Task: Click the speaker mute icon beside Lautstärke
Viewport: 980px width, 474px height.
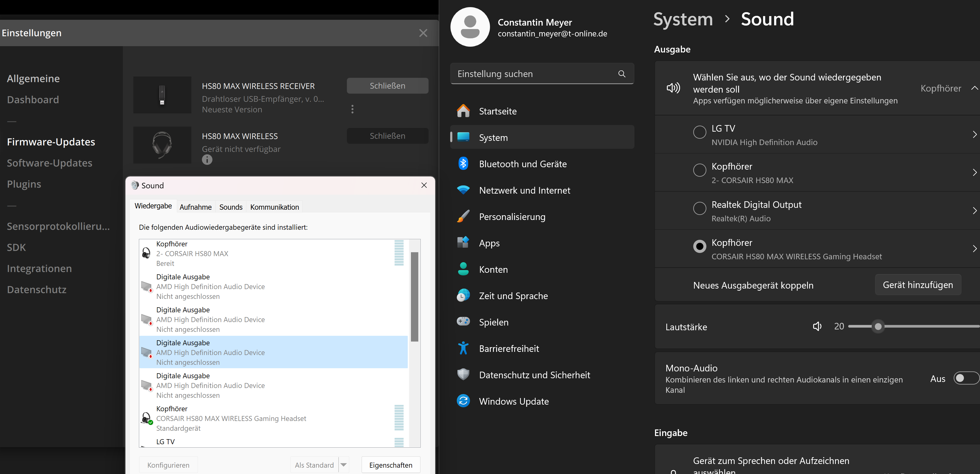Action: 817,326
